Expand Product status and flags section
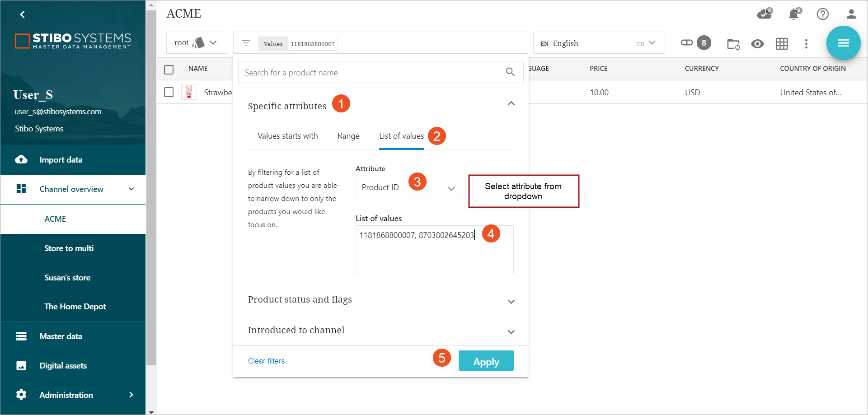Viewport: 868px width, 415px height. click(511, 301)
